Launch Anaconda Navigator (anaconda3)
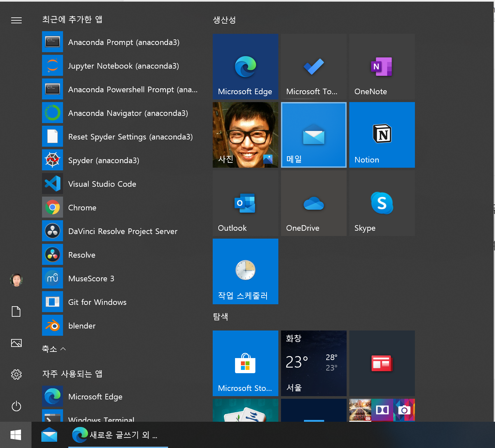 [x=121, y=113]
